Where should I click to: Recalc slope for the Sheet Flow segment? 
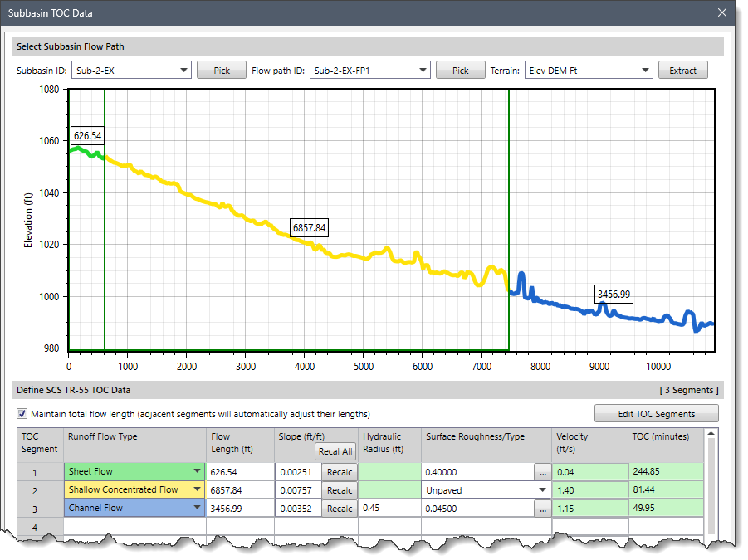[339, 472]
